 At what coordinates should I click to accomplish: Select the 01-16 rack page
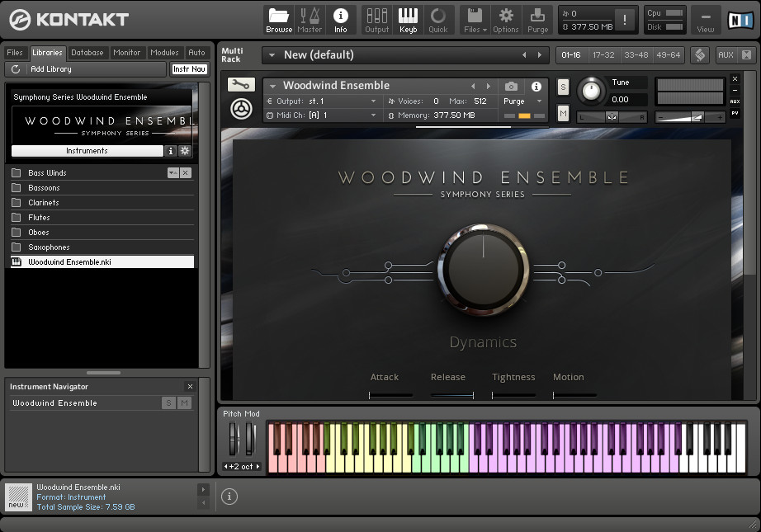[x=571, y=55]
